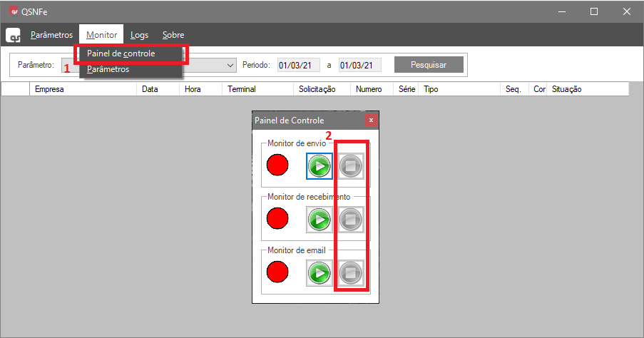Click the Periodo end date field

[359, 65]
